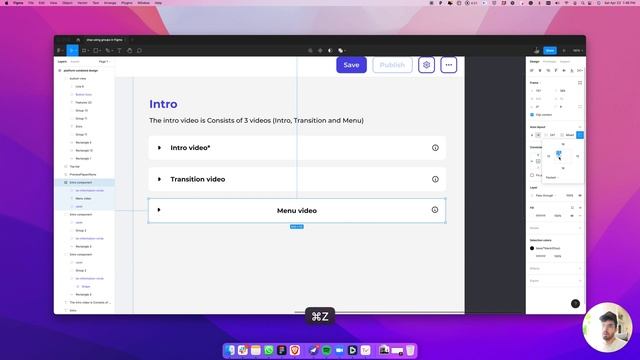
Task: Select the Hand tool
Action: (x=129, y=51)
